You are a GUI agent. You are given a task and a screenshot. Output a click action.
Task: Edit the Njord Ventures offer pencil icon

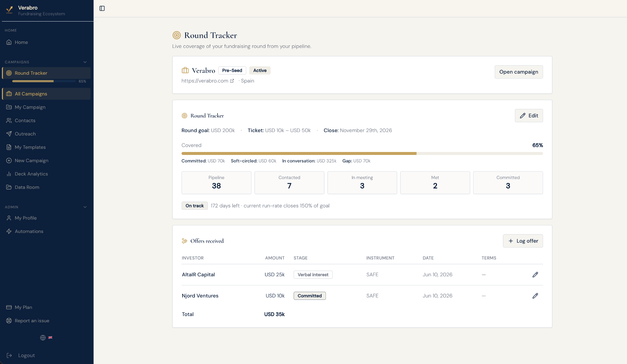535,296
